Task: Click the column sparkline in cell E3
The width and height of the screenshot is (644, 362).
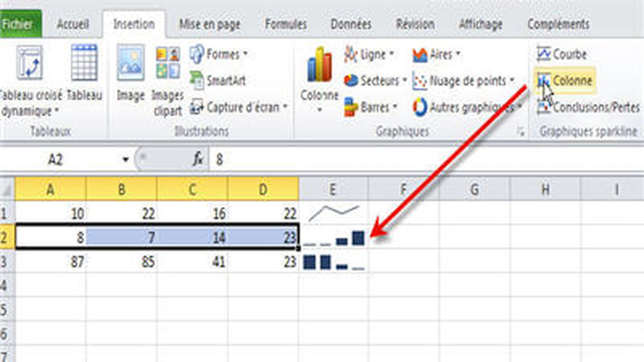Action: 333,261
